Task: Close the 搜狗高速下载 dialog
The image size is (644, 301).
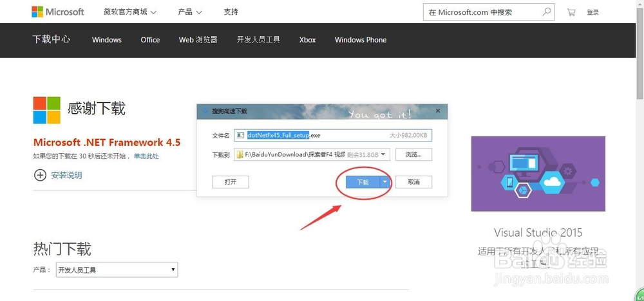Action: click(438, 111)
